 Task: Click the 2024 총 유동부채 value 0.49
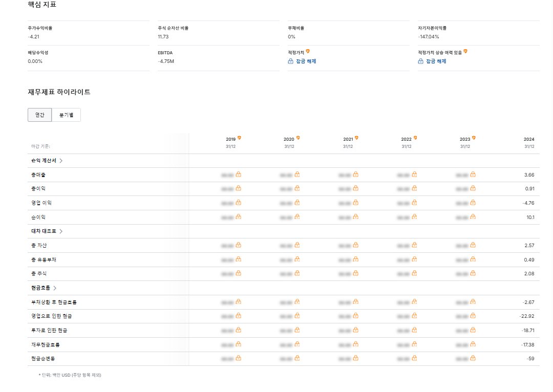tap(529, 260)
